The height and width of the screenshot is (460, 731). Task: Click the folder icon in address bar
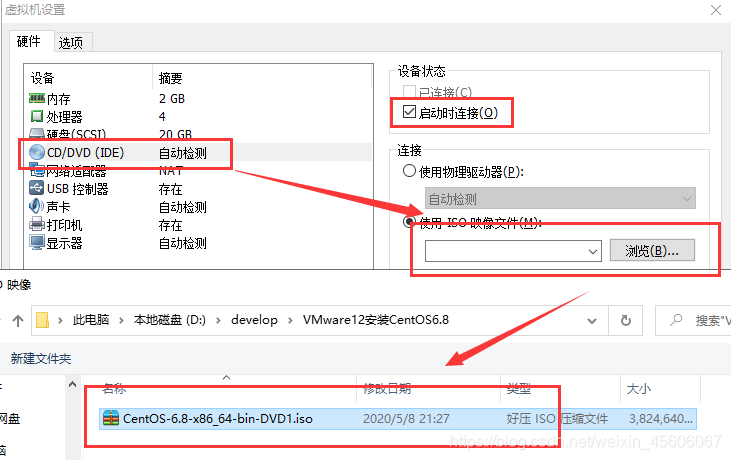coord(42,320)
